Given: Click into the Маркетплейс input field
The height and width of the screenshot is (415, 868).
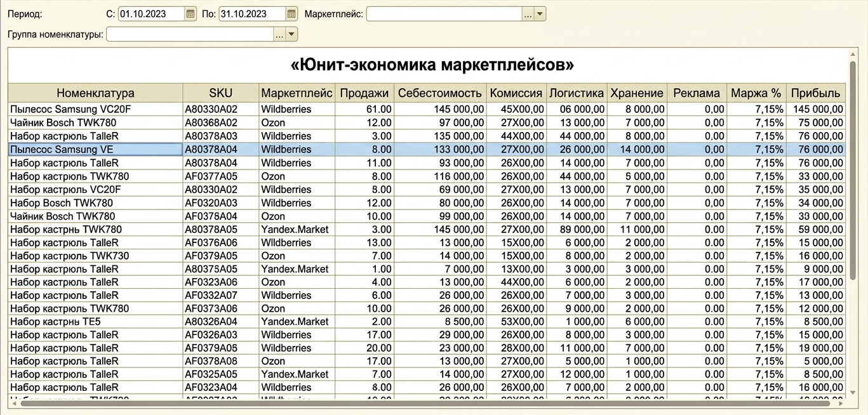Looking at the screenshot, I should point(443,14).
